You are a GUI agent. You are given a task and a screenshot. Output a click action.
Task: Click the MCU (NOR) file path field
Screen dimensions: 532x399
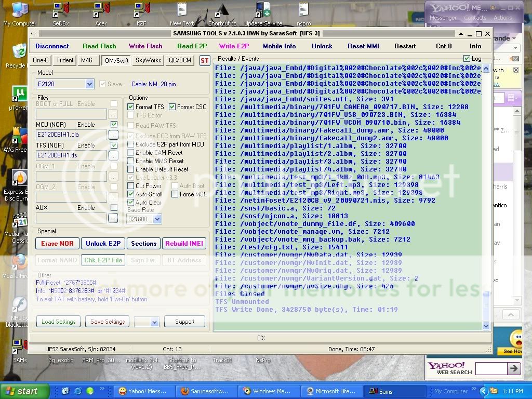71,135
